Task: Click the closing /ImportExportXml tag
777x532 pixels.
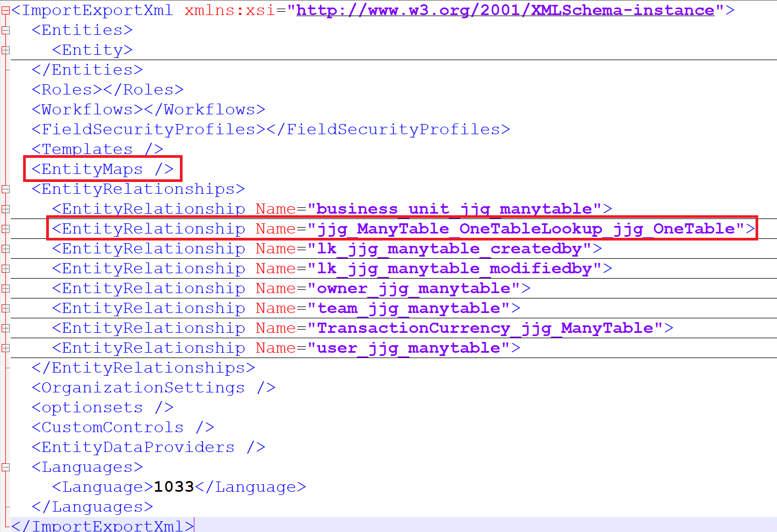Action: click(103, 526)
